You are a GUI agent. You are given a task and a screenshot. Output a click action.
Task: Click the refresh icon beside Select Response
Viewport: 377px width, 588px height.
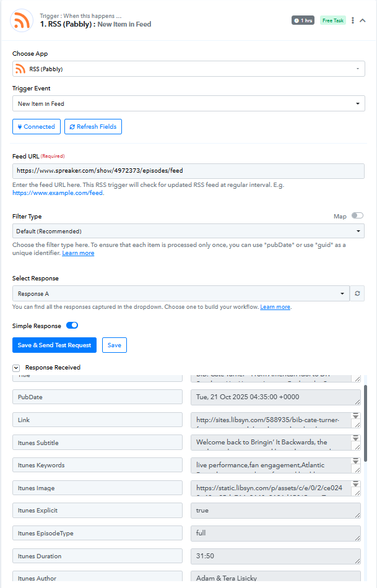coord(357,293)
